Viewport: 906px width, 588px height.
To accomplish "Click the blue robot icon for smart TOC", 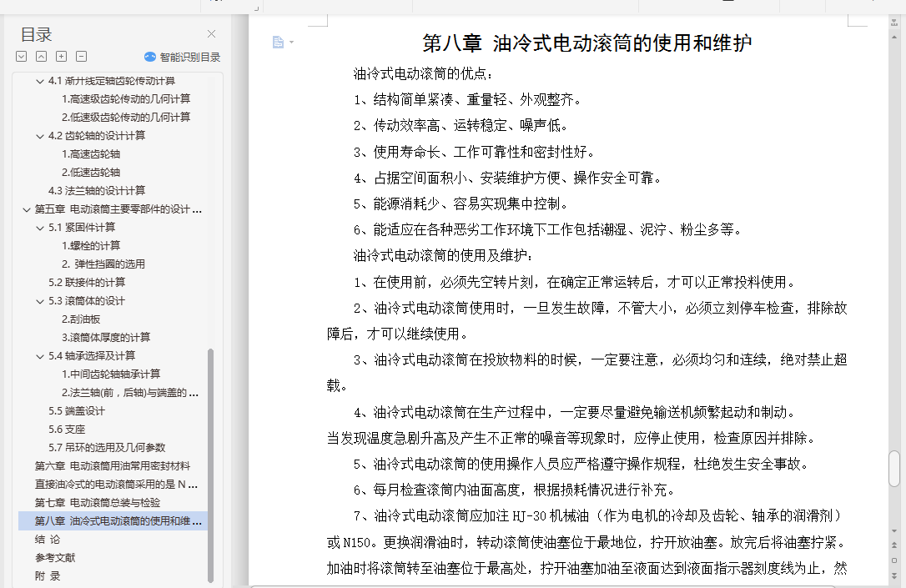I will point(149,57).
